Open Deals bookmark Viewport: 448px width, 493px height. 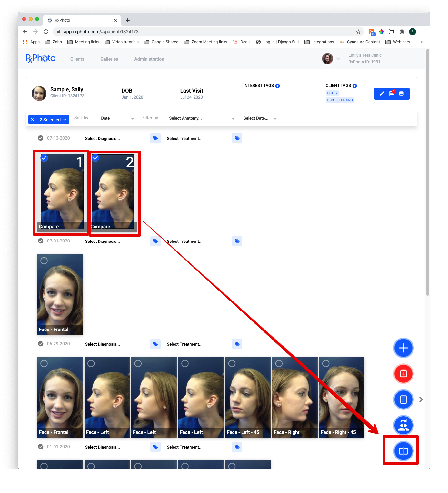point(242,42)
